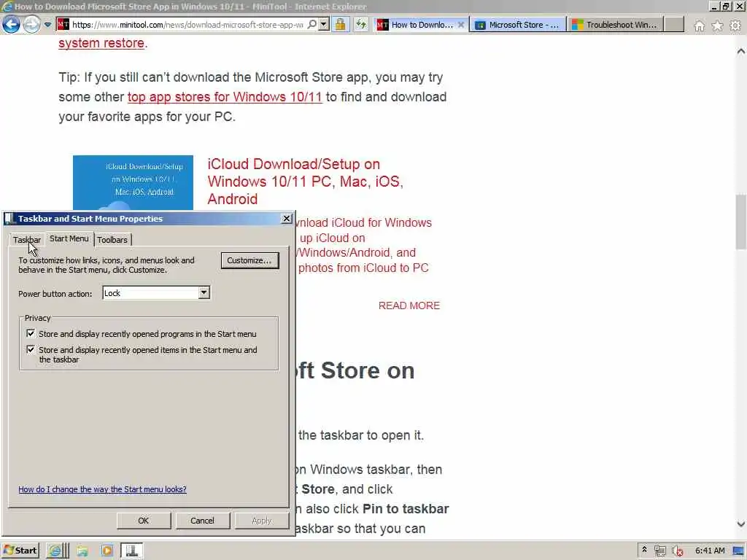Follow the 'system restore' link
This screenshot has height=560, width=747.
coord(101,43)
